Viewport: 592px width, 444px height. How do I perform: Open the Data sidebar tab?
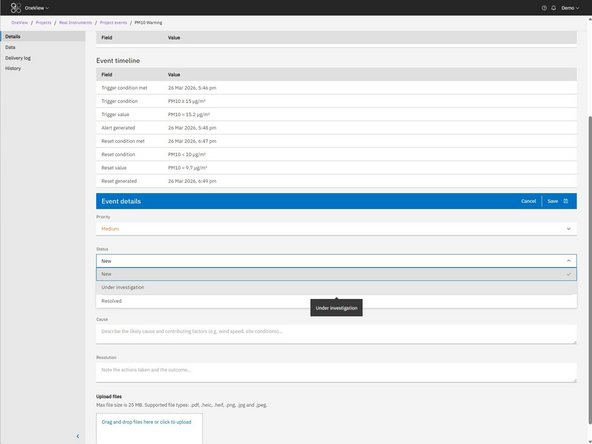click(10, 47)
